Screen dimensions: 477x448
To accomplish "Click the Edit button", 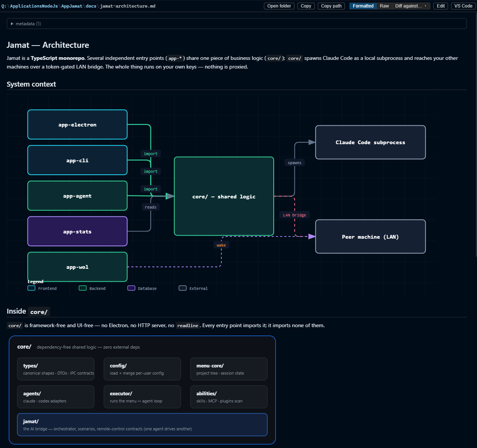I will [x=440, y=6].
